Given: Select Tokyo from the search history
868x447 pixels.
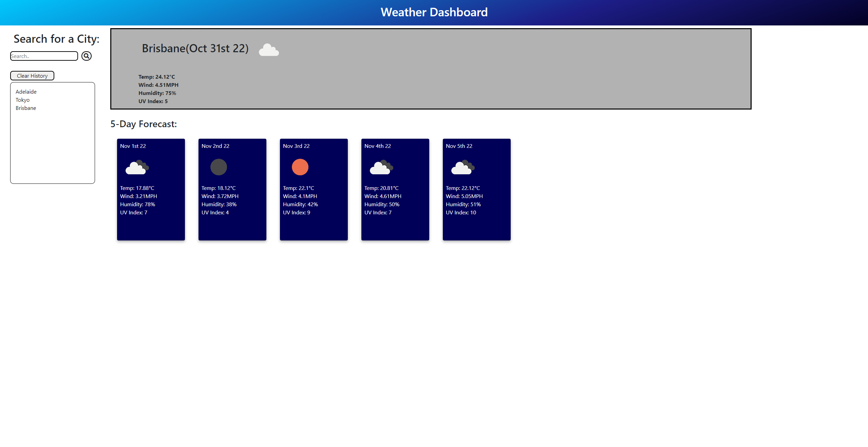Looking at the screenshot, I should click(22, 100).
